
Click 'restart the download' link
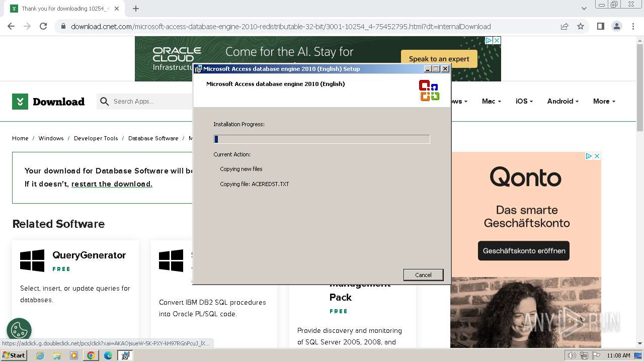112,184
